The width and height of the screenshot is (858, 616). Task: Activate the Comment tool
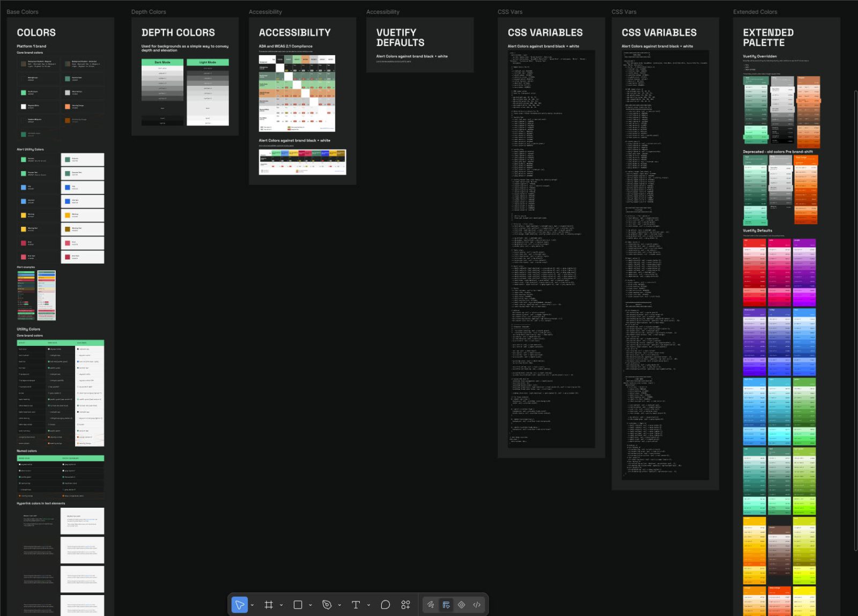click(385, 605)
